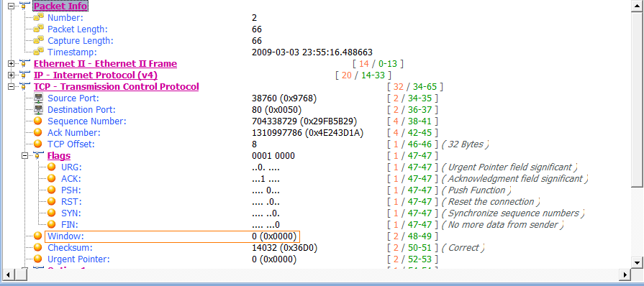Click the orange ball beside Checksum
The height and width of the screenshot is (286, 644).
(38, 247)
